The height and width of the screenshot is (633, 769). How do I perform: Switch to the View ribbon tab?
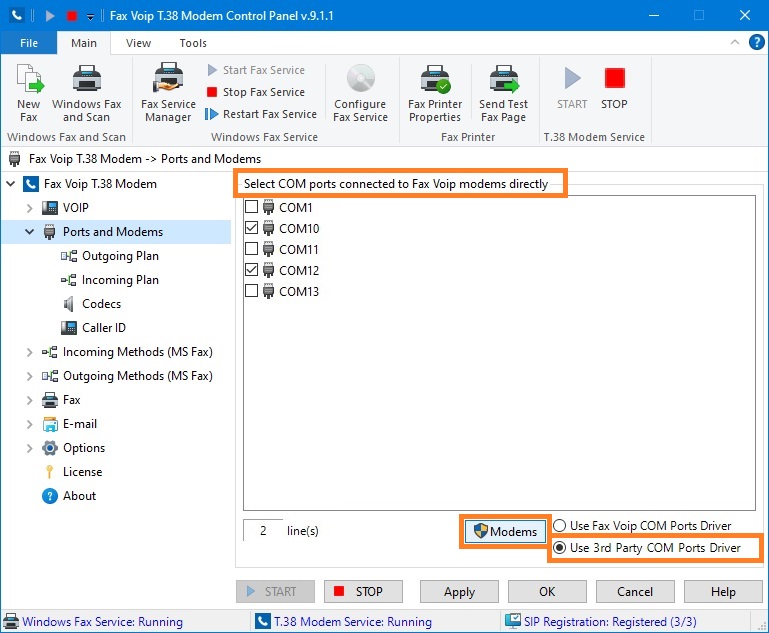click(x=138, y=43)
